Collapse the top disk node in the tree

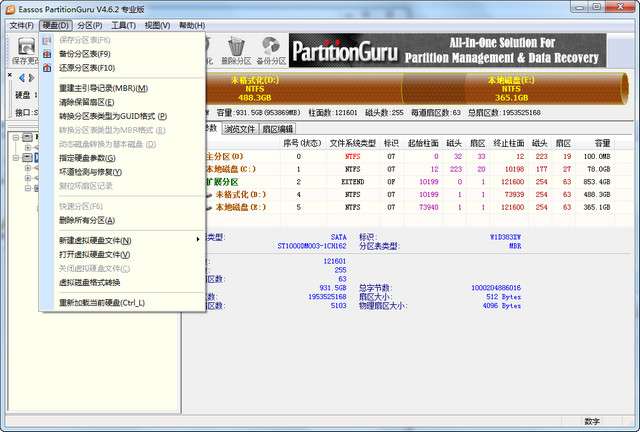(16, 138)
